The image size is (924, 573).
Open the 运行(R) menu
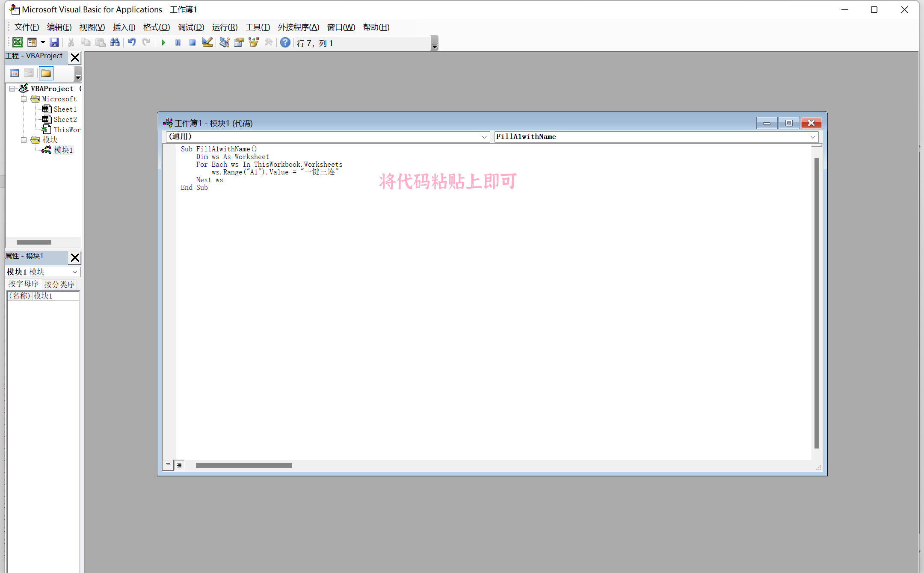point(224,27)
